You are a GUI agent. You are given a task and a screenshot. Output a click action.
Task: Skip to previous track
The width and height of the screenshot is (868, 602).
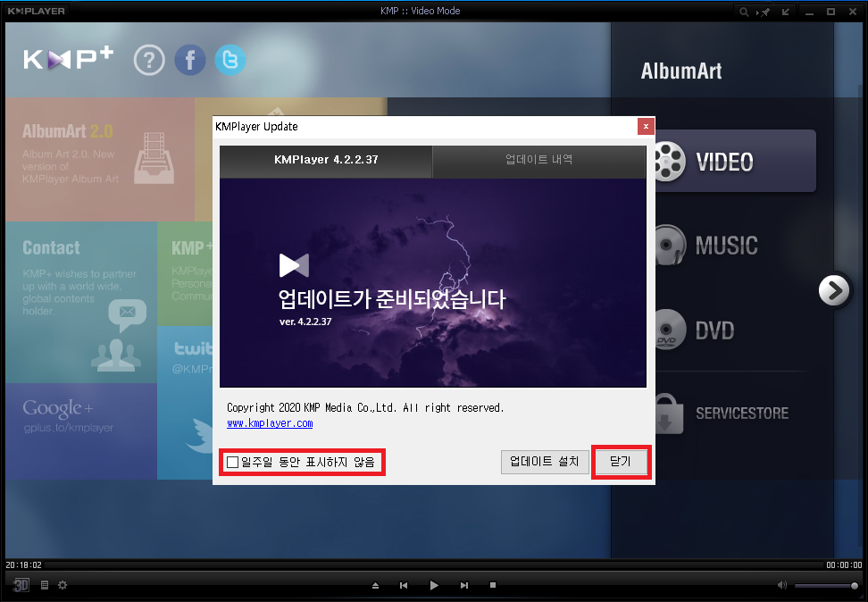coord(404,585)
